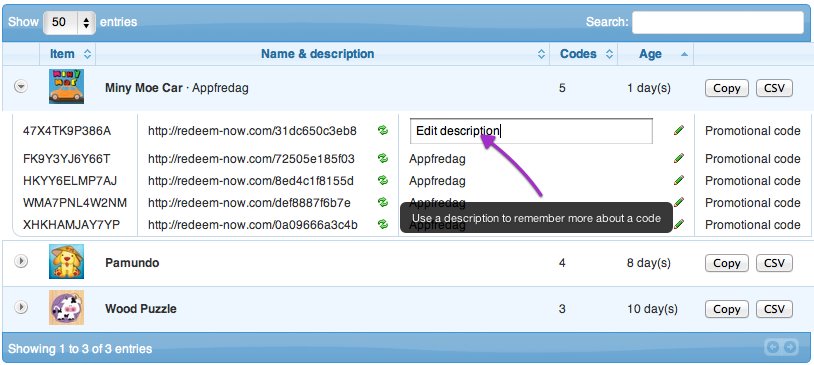Click the Wood Puzzle title

141,308
